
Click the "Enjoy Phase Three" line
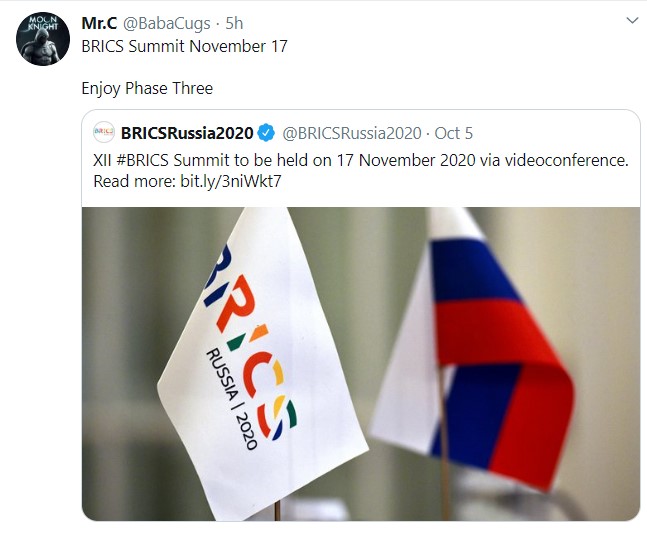pyautogui.click(x=147, y=89)
